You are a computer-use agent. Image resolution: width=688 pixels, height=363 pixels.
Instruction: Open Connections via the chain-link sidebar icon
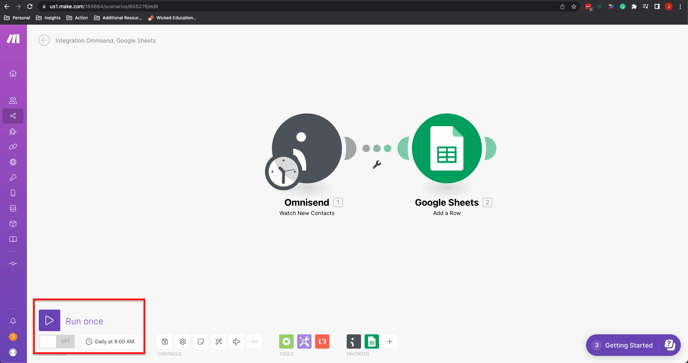pyautogui.click(x=13, y=147)
